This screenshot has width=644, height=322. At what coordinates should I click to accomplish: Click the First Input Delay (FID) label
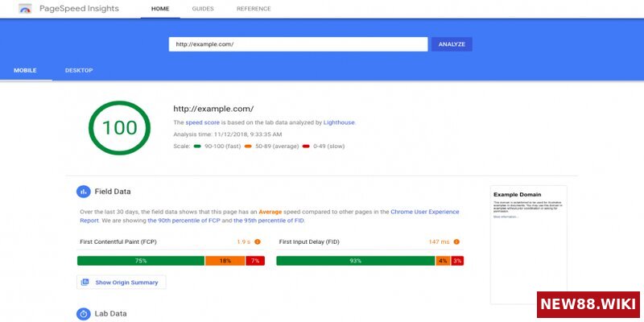click(x=309, y=242)
